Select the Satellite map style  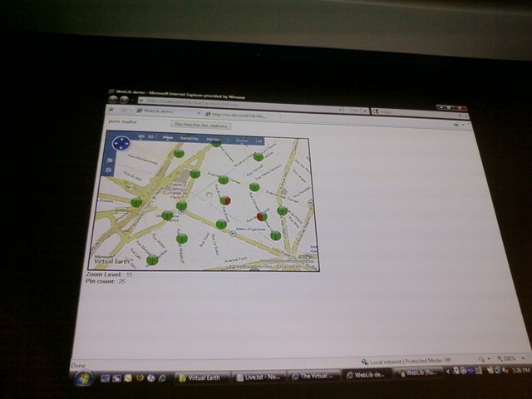[189, 138]
